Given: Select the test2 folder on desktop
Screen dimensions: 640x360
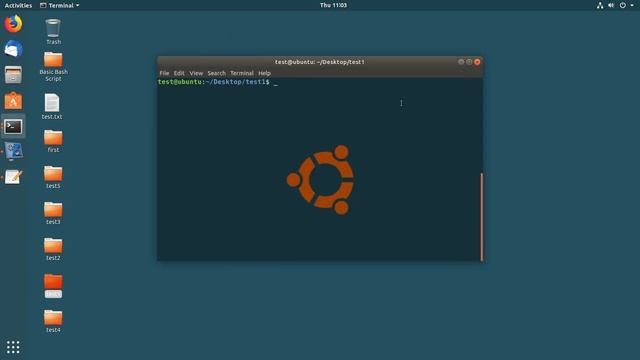Looking at the screenshot, I should pyautogui.click(x=53, y=249).
